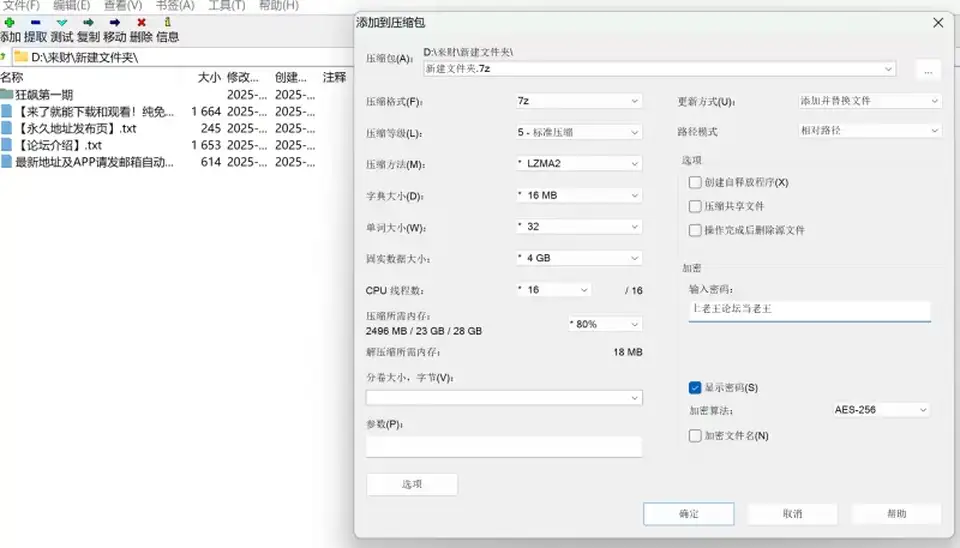Image resolution: width=960 pixels, height=548 pixels.
Task: Open 压缩格式 7z dropdown
Action: coord(579,101)
